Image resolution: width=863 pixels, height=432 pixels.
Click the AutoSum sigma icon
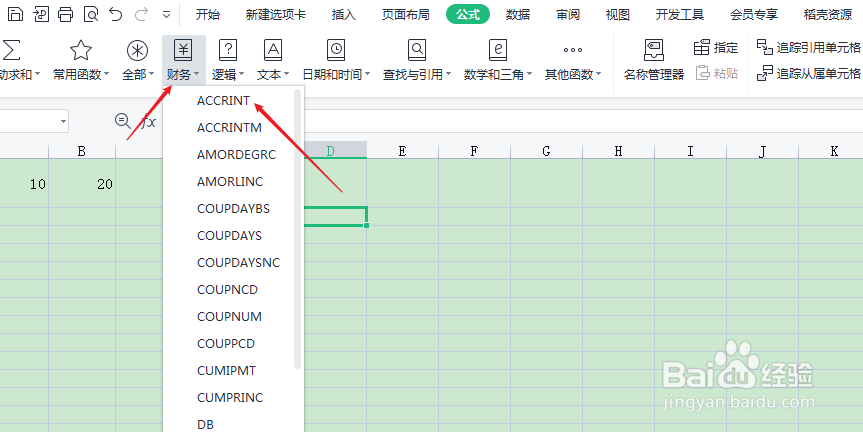[x=11, y=50]
